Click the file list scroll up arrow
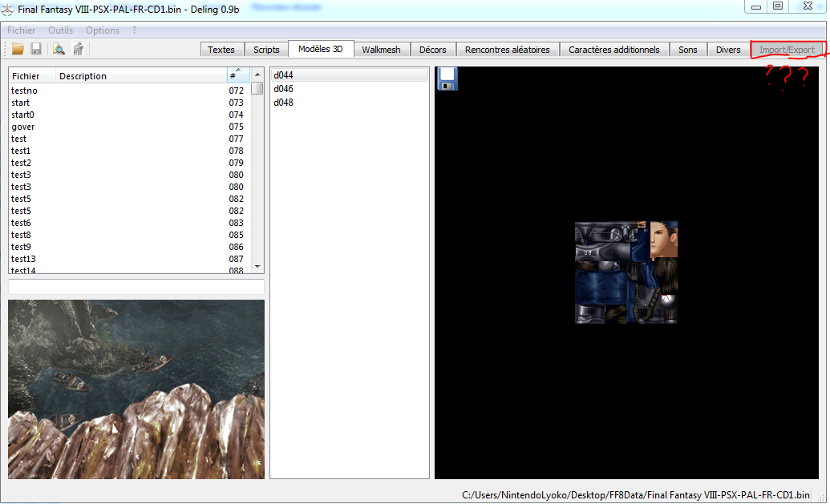 pyautogui.click(x=257, y=75)
